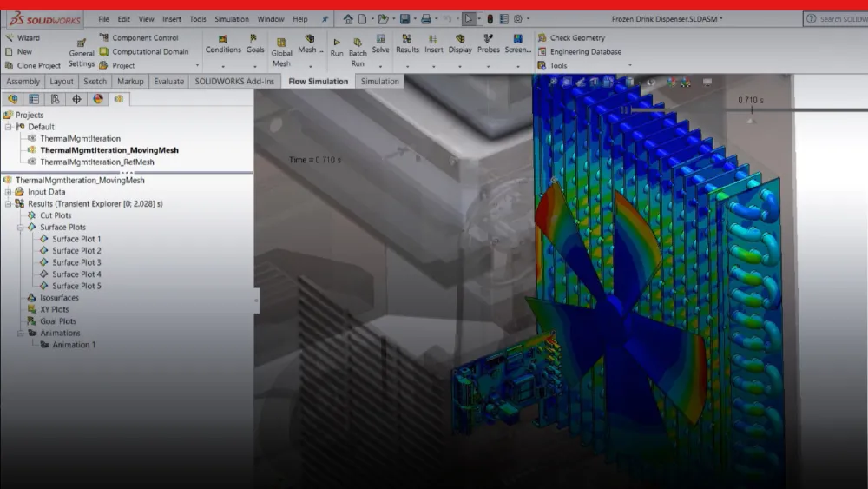Select the DisplayManager color sphere tab
The width and height of the screenshot is (868, 489).
pos(98,99)
